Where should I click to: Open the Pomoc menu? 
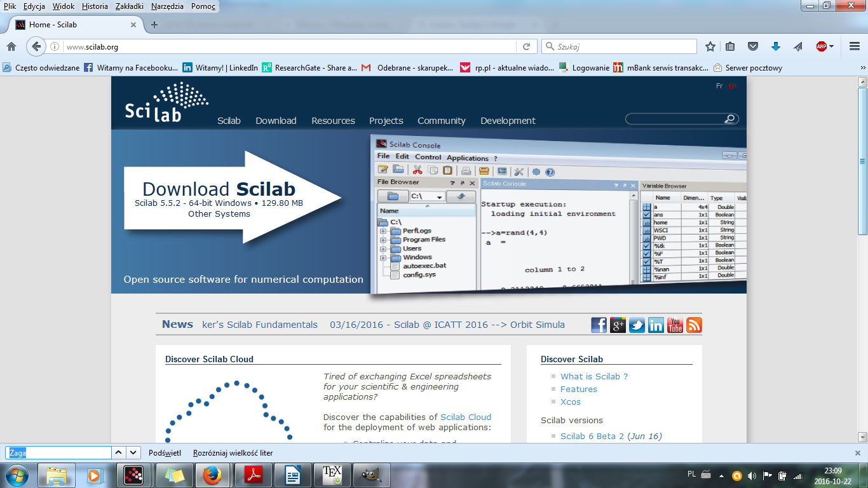pyautogui.click(x=203, y=6)
